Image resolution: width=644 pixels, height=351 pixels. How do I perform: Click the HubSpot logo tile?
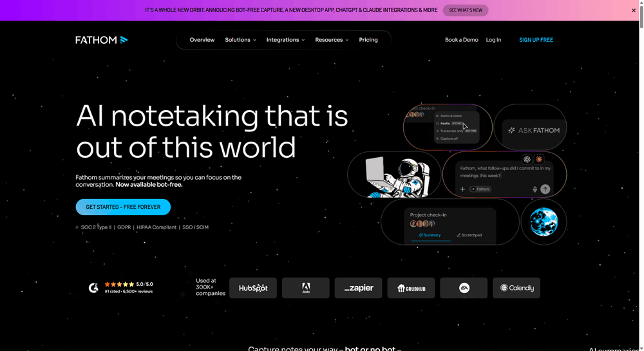253,288
